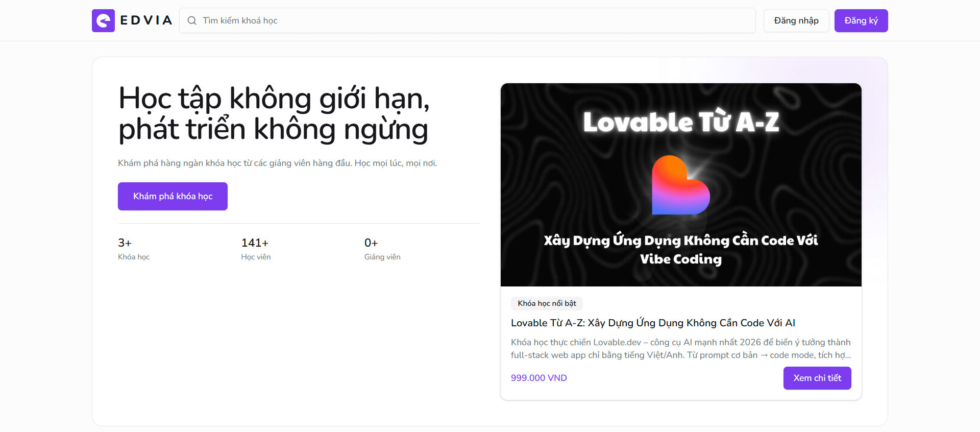Click the '0+' Giảng viên statistic

371,243
